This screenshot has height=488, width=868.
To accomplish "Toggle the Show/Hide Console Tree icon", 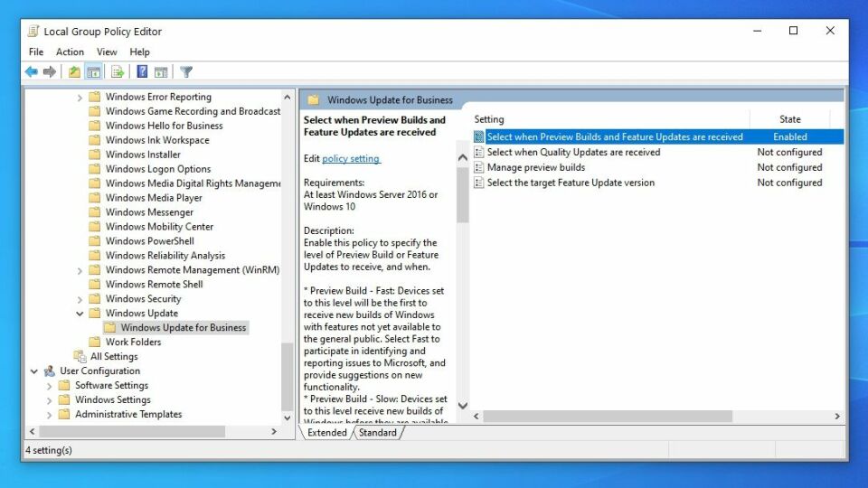I will coord(94,72).
